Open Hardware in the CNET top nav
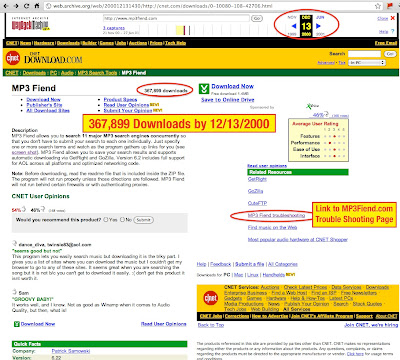The image size is (400, 360). (x=44, y=43)
